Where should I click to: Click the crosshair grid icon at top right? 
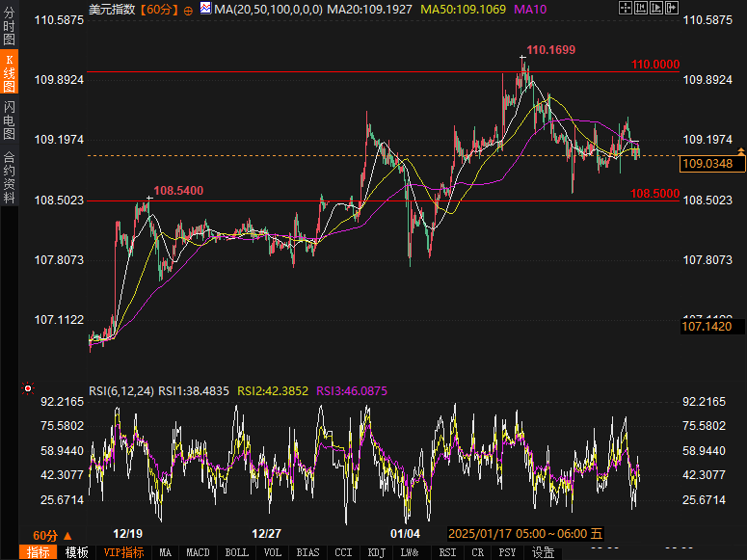[625, 8]
